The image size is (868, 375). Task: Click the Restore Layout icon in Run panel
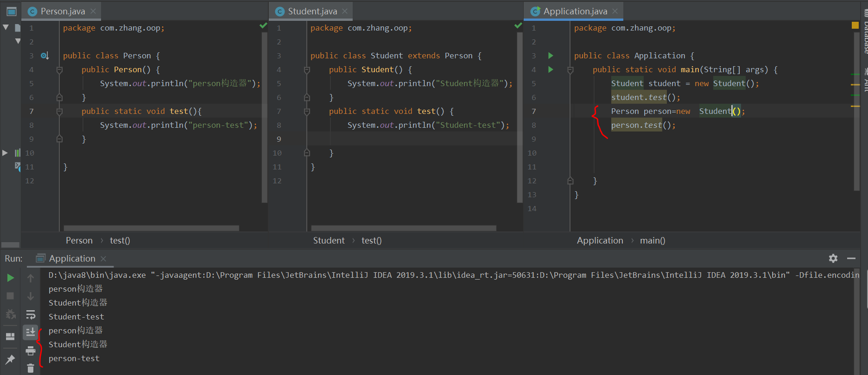point(10,337)
